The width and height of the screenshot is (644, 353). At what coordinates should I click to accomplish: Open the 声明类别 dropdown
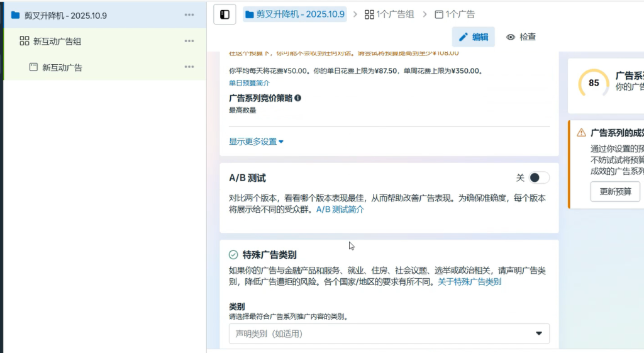[389, 333]
